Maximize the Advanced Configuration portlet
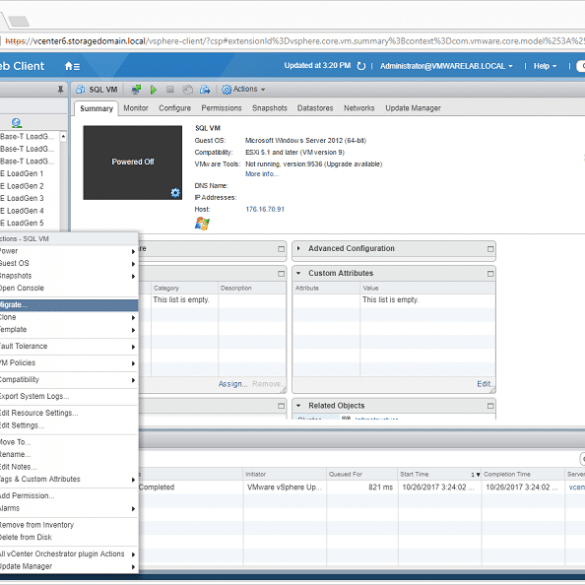 (x=490, y=249)
